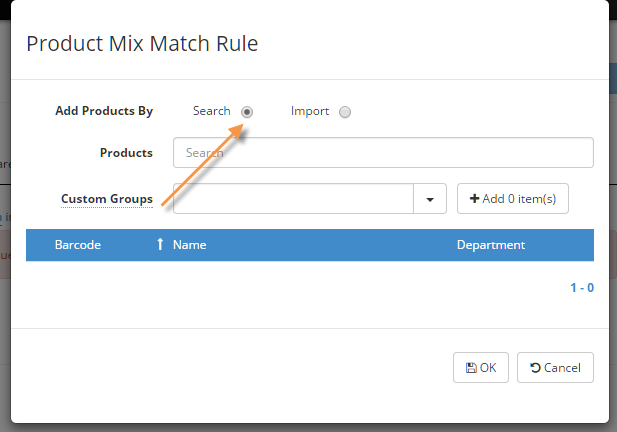Click the '1 - 0' pagination indicator
This screenshot has height=432, width=617.
[582, 287]
